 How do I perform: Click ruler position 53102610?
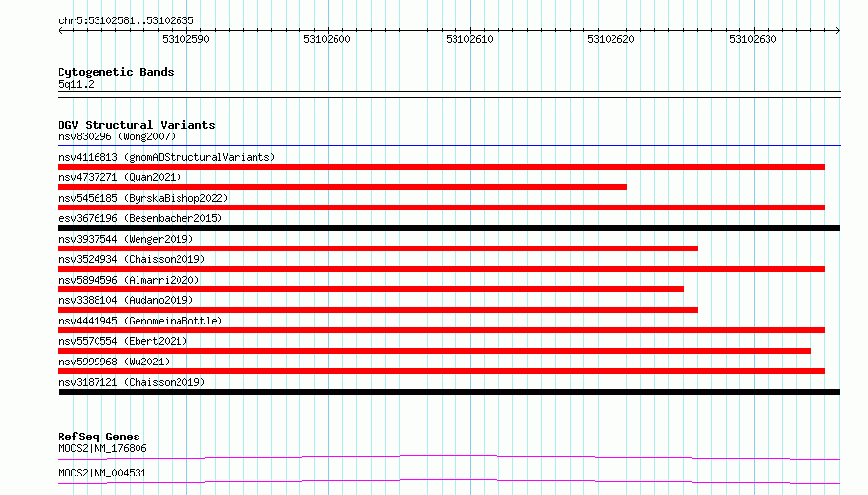click(469, 39)
